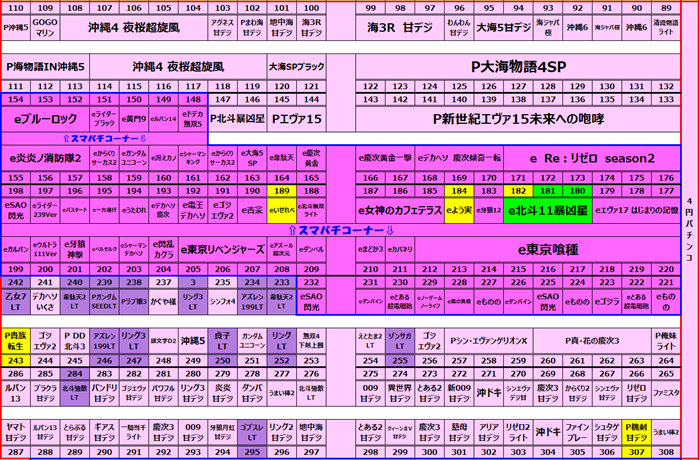Click the バンドリ甘デジ cell
Screen dimensions: 700x460
[x=104, y=393]
